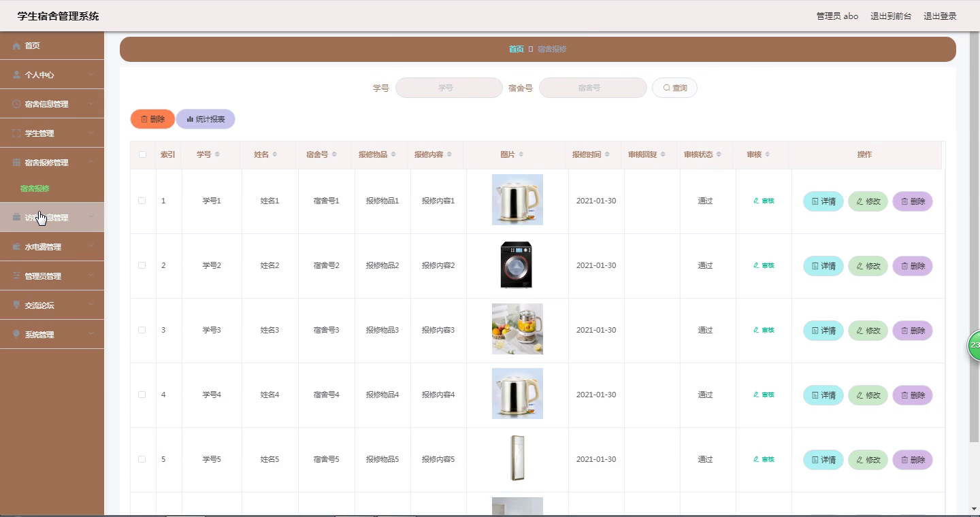Click the orange 删除 batch delete button
The image size is (980, 517).
pyautogui.click(x=152, y=119)
